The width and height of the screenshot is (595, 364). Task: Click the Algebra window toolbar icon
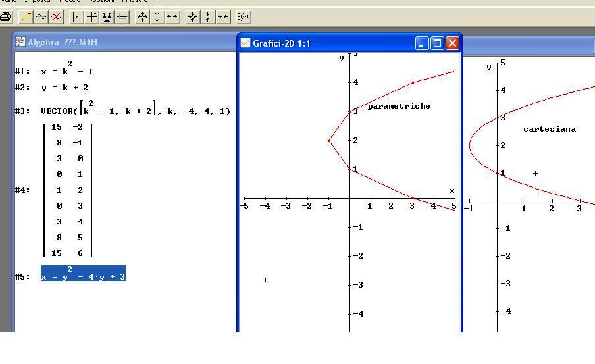tap(244, 16)
